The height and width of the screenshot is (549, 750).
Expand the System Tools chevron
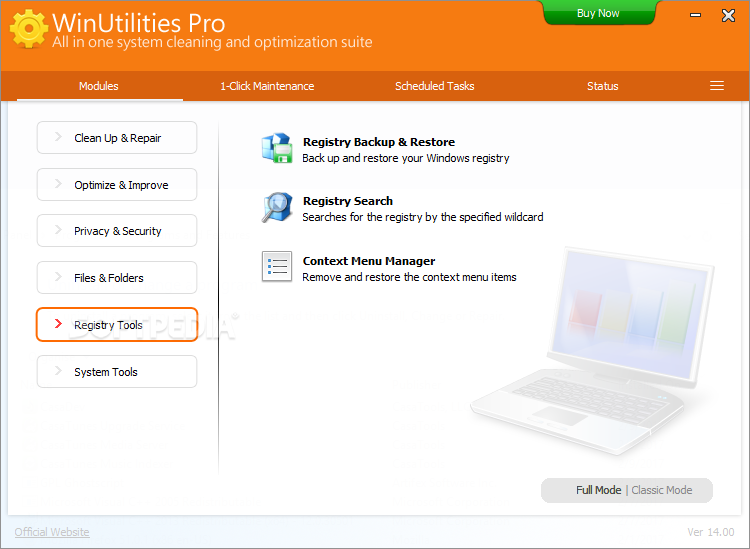pos(58,371)
